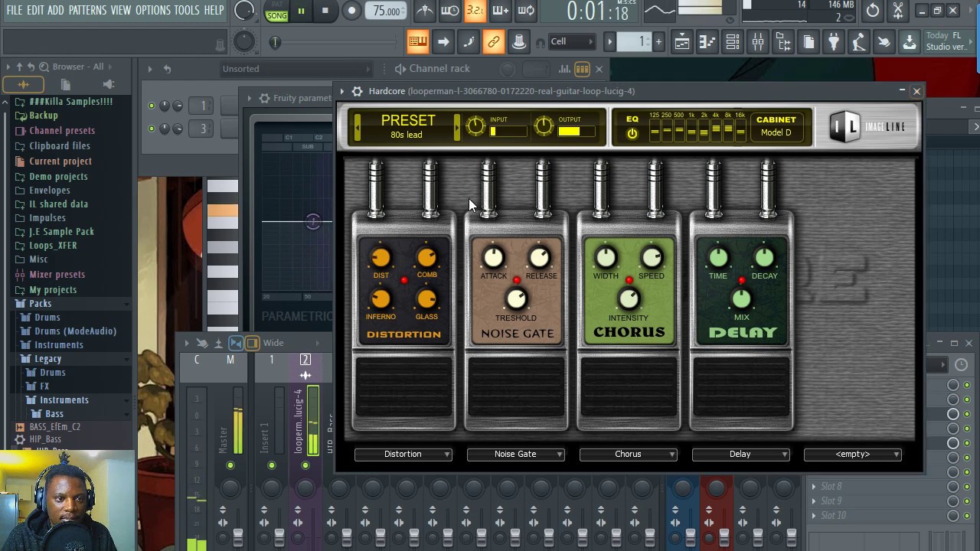Open the Cabinet Model D selector
This screenshot has width=980, height=551.
click(776, 126)
